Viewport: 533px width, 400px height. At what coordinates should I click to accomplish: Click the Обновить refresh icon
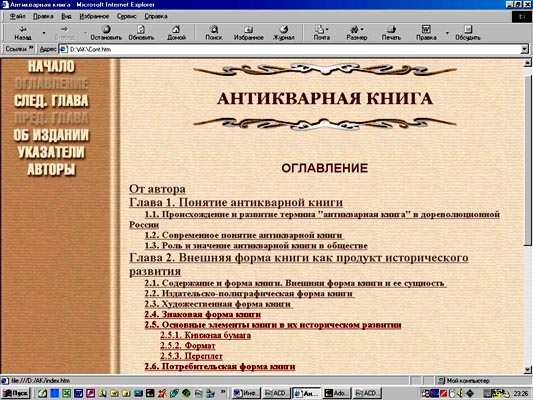point(141,29)
